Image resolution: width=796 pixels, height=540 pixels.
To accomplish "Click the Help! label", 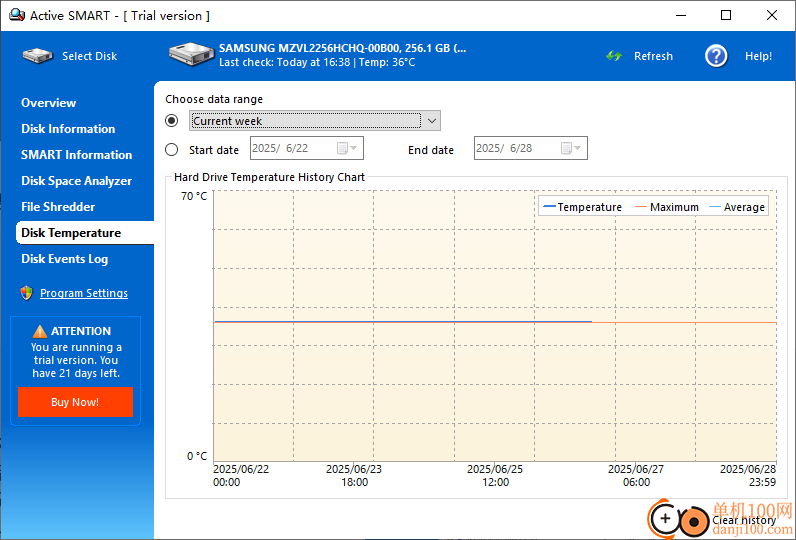I will point(758,56).
